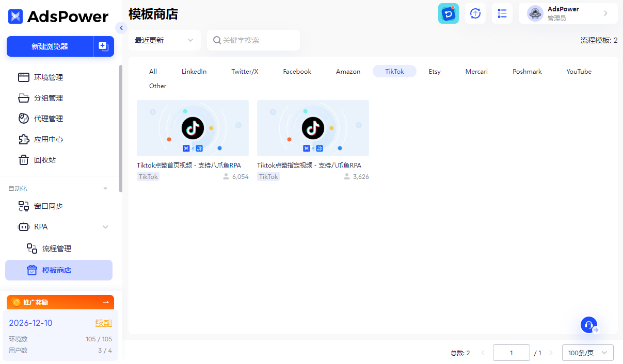Screen dimensions: 623x364
Task: Select 模板商店 in the sidebar
Action: (59, 270)
